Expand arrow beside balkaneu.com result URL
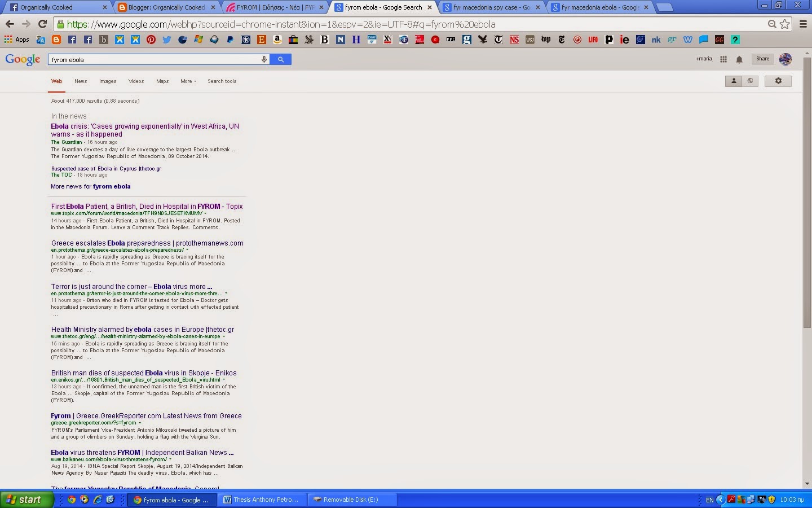 (x=170, y=459)
